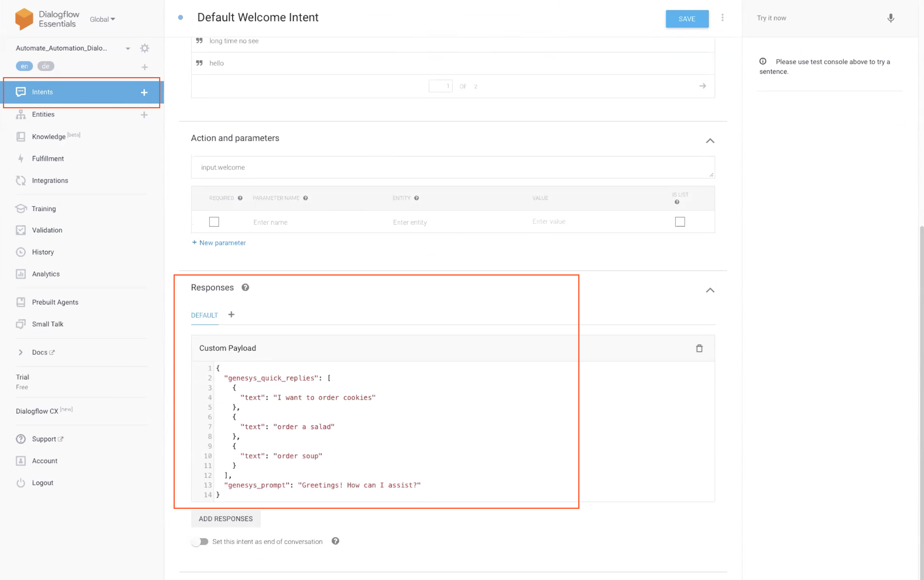Screen dimensions: 924x580
Task: Check the Is List checkbox
Action: (680, 222)
